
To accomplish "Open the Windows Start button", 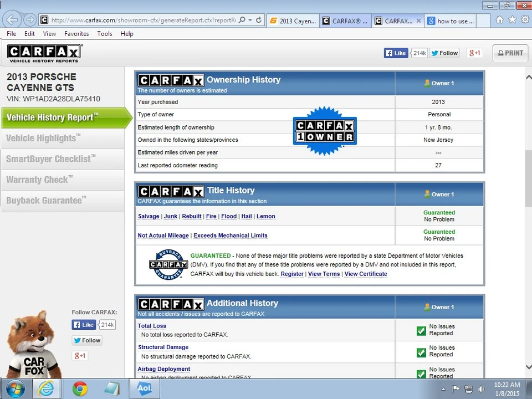I will pos(16,389).
